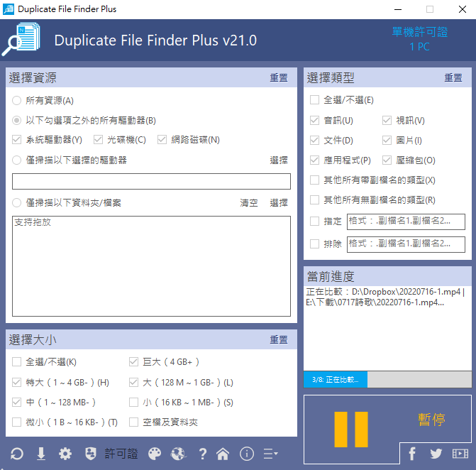
Task: Click the refresh icon in bottom toolbar
Action: coord(17,454)
